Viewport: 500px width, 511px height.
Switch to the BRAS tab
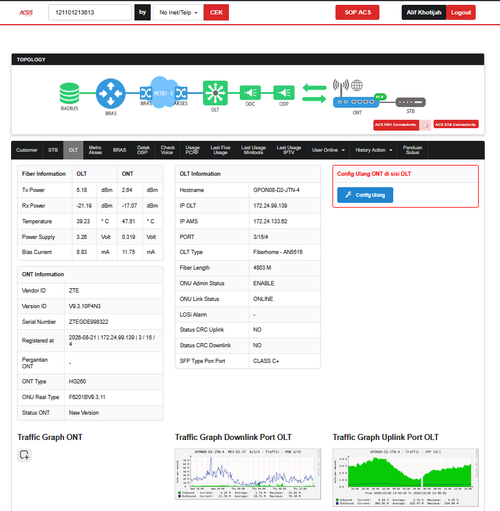[119, 150]
